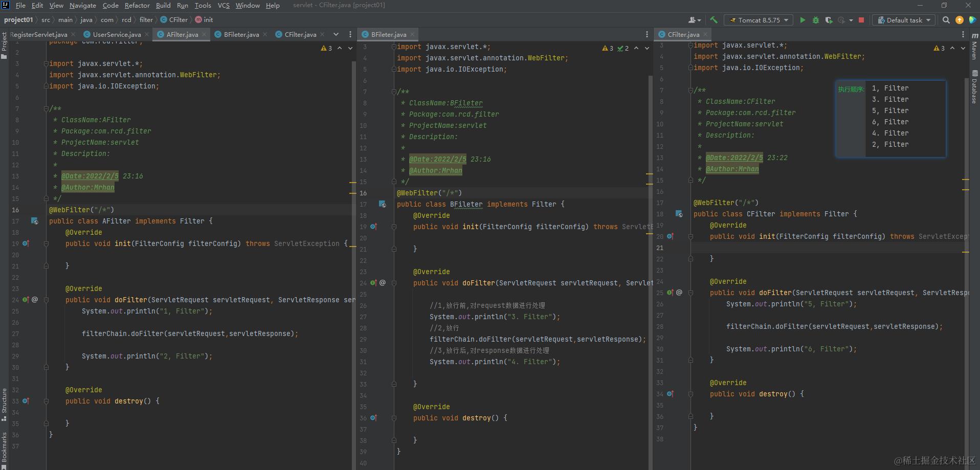980x470 pixels.
Task: Open Search Everywhere magnifier icon
Action: pos(946,20)
